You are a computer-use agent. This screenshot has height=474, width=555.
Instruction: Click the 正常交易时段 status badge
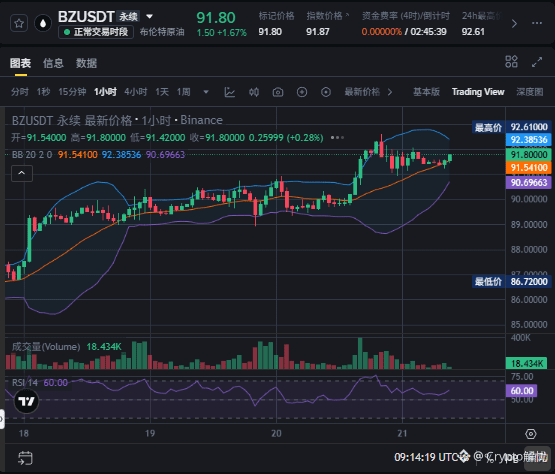click(96, 32)
